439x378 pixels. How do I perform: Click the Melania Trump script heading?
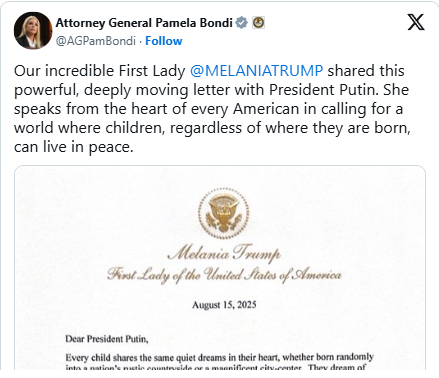(x=224, y=253)
